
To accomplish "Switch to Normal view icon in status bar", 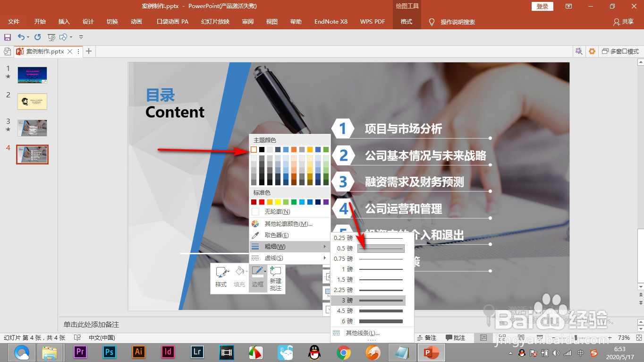I will [483, 338].
